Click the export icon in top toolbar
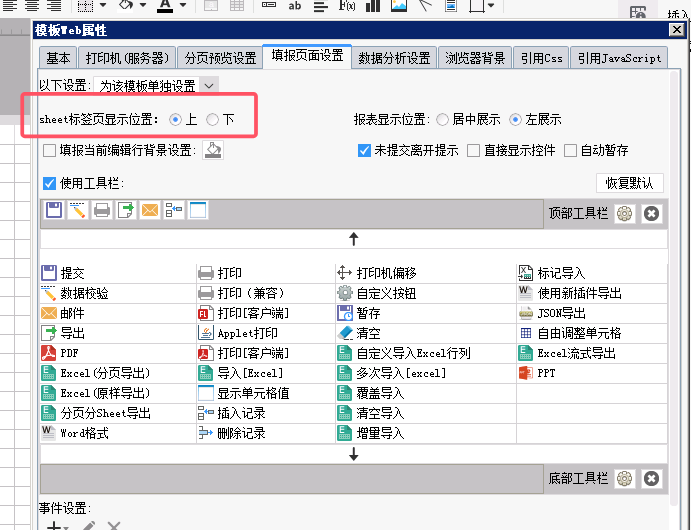Viewport: 691px width, 530px height. [126, 210]
